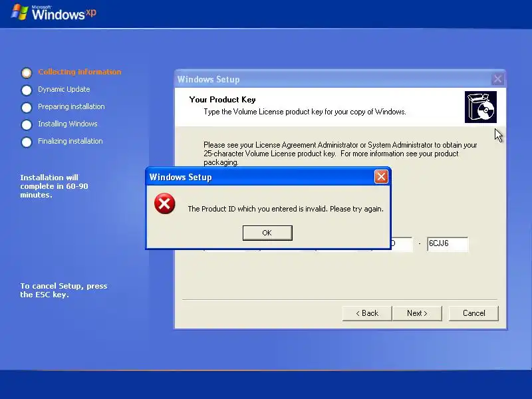Click the "Installing Windows" label
The width and height of the screenshot is (532, 399).
(68, 124)
